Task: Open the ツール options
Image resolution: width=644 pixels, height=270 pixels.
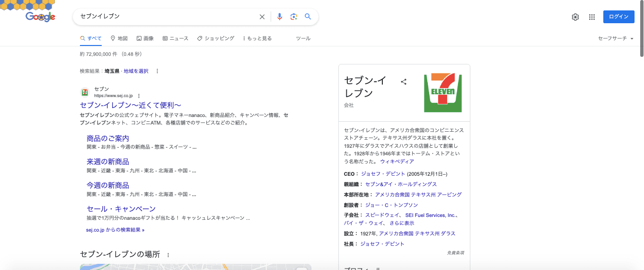Action: click(303, 38)
